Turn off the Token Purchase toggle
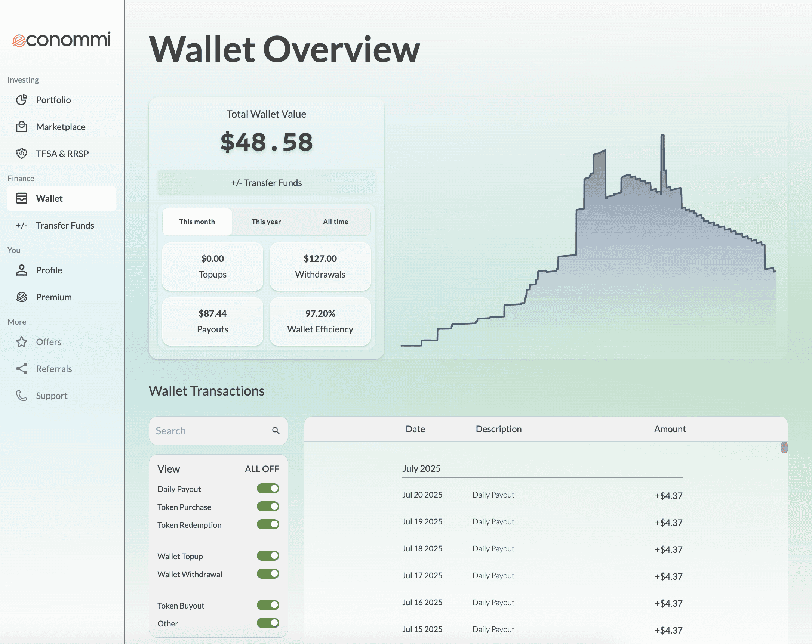Screen dimensions: 812x644 [267, 506]
